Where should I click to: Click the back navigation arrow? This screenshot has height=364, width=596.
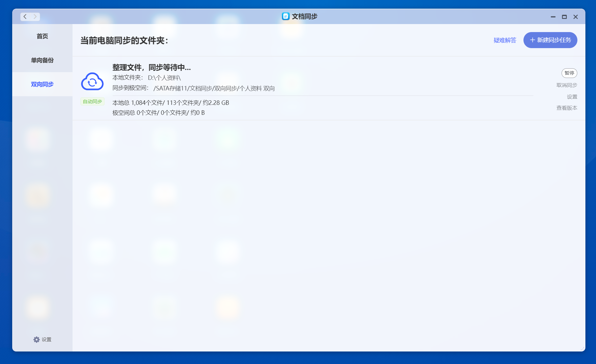point(25,17)
